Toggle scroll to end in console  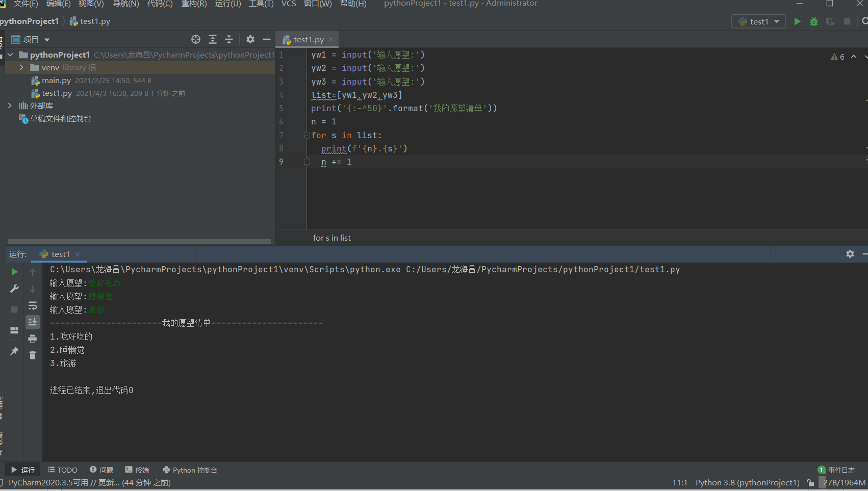click(x=33, y=322)
